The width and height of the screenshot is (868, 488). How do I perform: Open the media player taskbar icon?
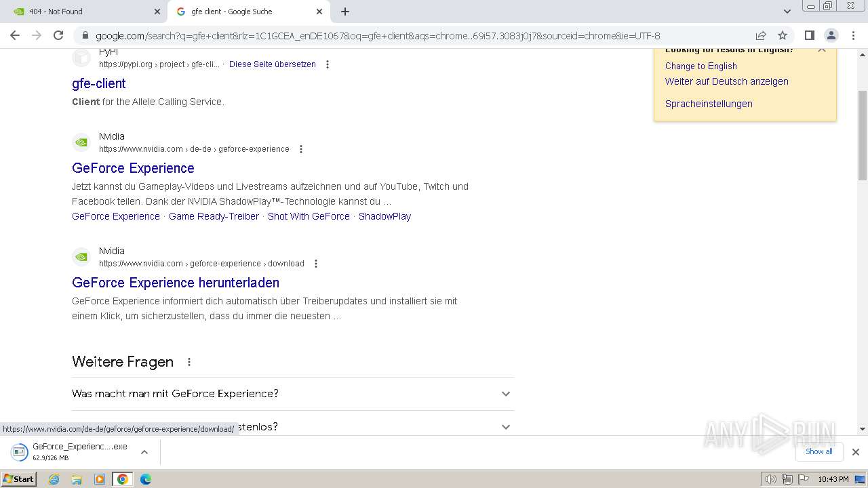click(x=100, y=479)
